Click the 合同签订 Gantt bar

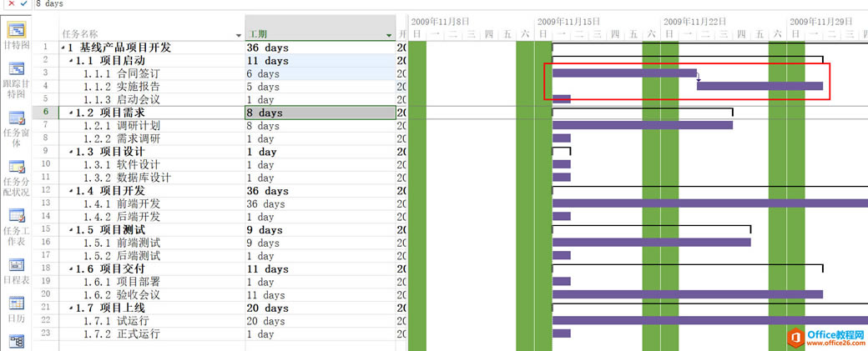point(624,73)
